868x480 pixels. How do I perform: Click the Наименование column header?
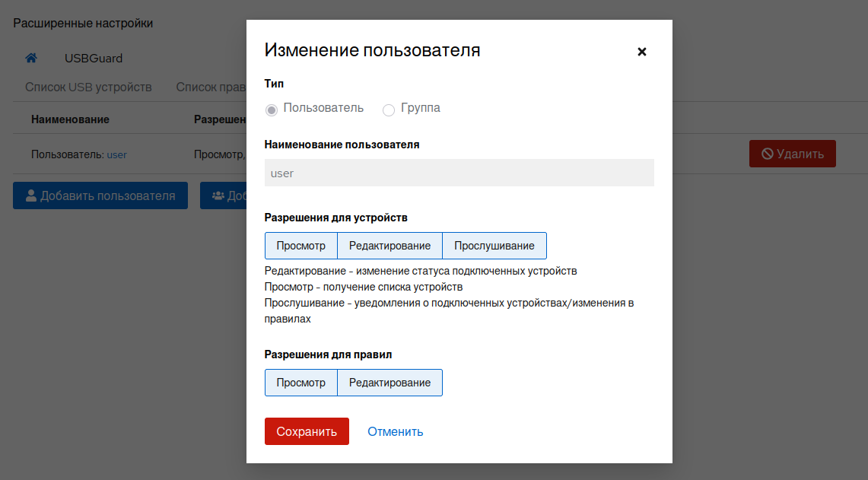point(70,119)
